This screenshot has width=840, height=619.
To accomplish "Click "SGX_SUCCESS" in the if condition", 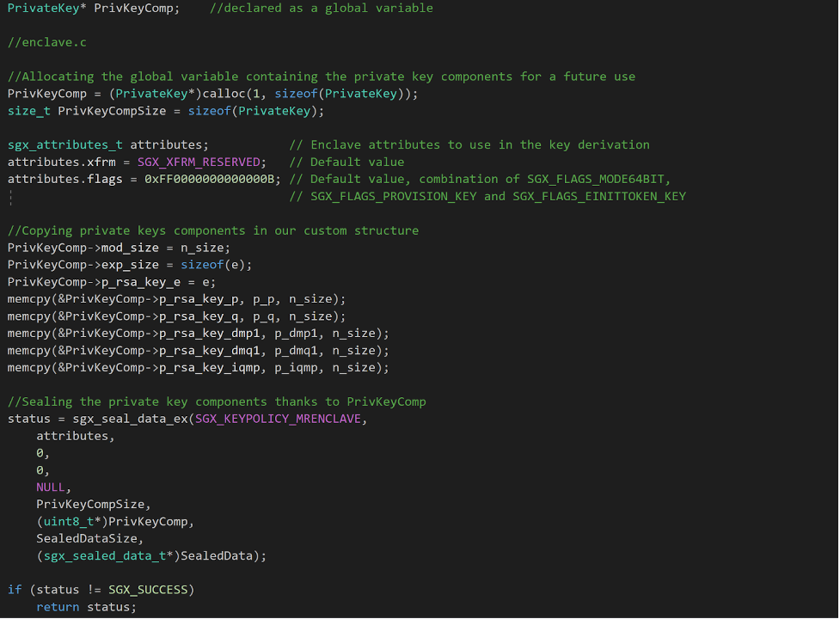I will tap(148, 590).
